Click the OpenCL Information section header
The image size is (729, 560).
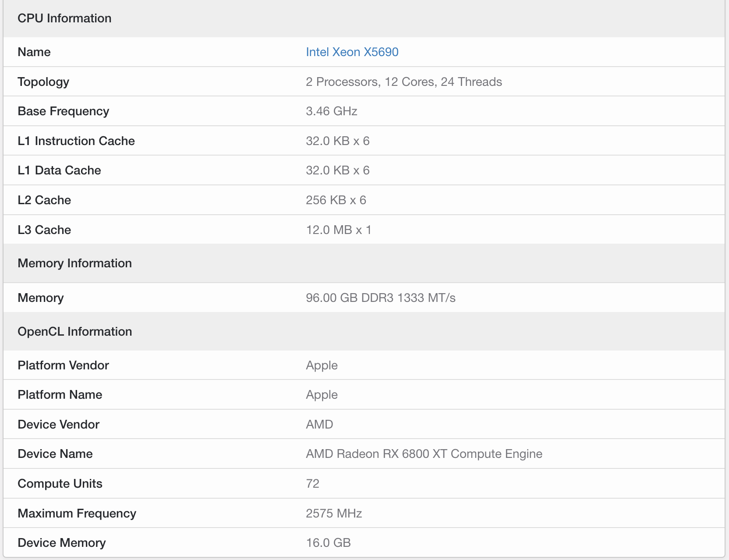coord(74,332)
